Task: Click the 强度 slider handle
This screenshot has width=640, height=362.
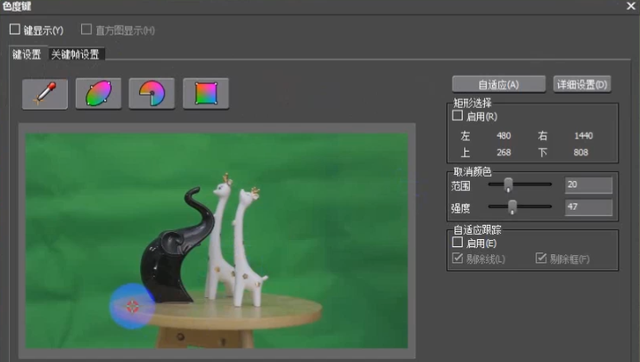Action: (512, 207)
